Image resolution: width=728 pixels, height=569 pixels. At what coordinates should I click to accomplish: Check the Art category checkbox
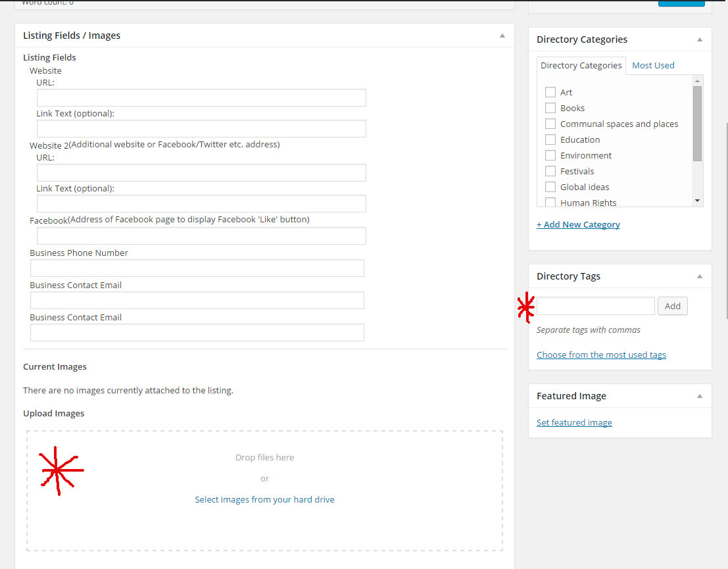(x=550, y=92)
